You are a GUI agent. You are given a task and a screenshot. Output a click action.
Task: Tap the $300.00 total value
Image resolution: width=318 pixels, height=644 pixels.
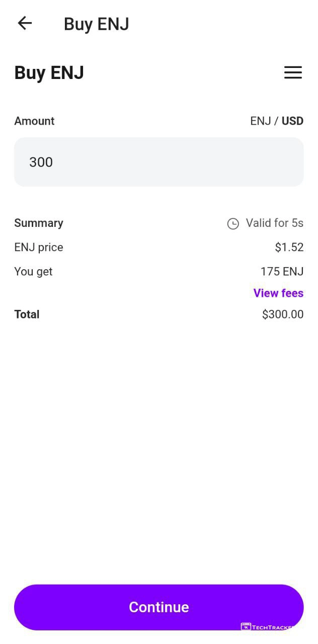tap(282, 314)
